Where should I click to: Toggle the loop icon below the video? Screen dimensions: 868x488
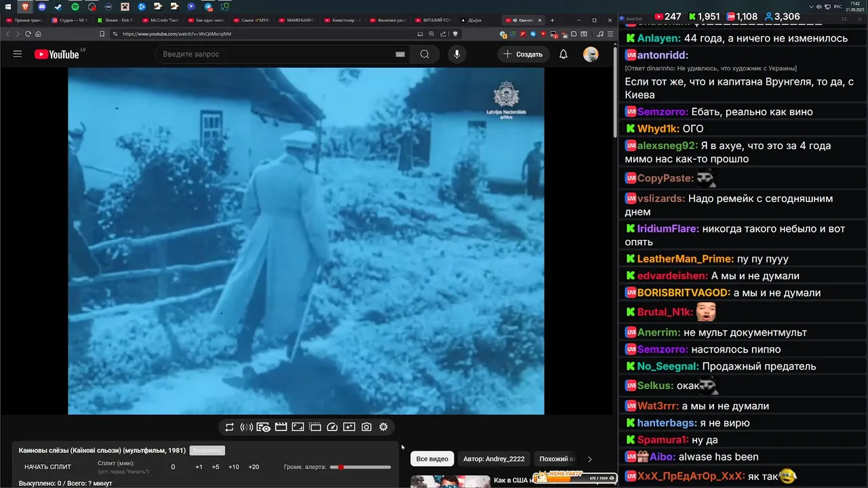[229, 427]
